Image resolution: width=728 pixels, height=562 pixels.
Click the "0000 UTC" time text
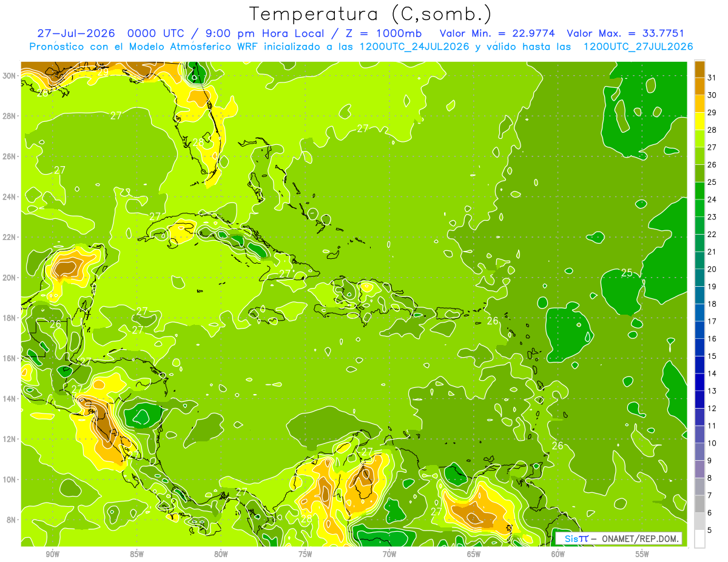pos(157,33)
